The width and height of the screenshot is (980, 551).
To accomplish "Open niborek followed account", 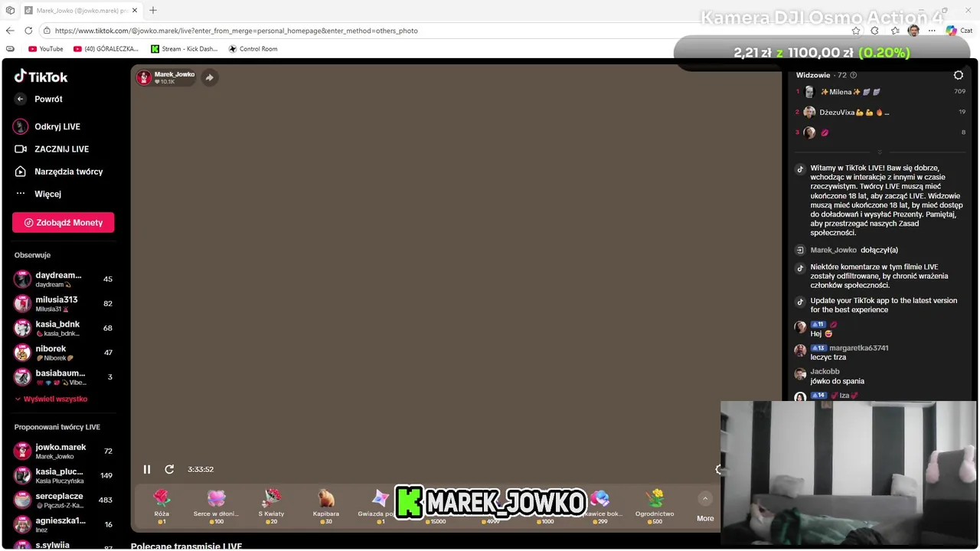I will pos(64,353).
